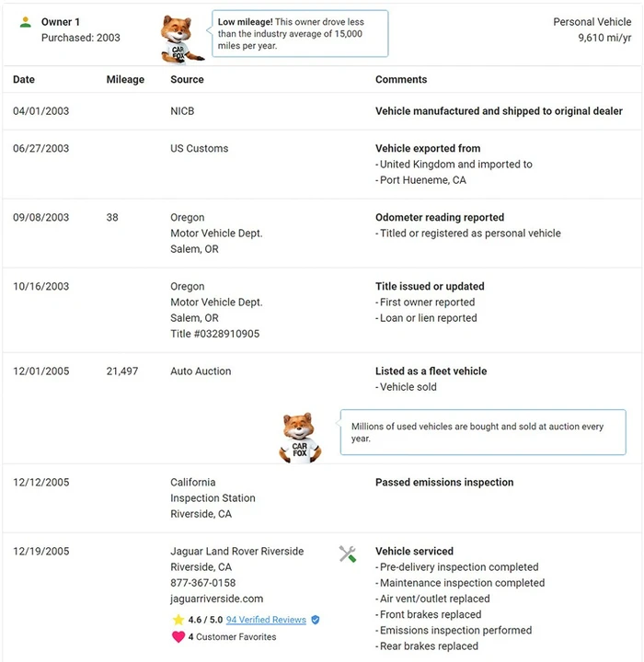The width and height of the screenshot is (644, 662).
Task: Click the Jaguar Land Rover Riverside name
Action: tap(237, 552)
